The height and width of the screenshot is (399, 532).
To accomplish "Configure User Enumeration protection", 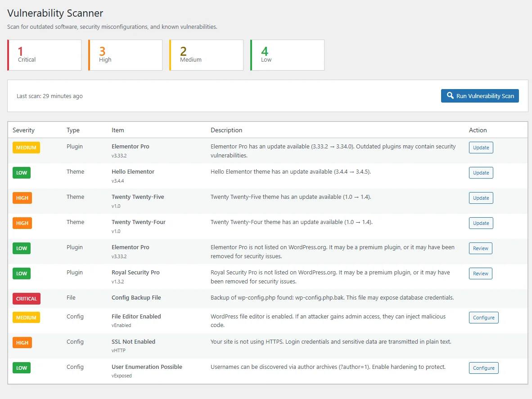I will coord(483,368).
